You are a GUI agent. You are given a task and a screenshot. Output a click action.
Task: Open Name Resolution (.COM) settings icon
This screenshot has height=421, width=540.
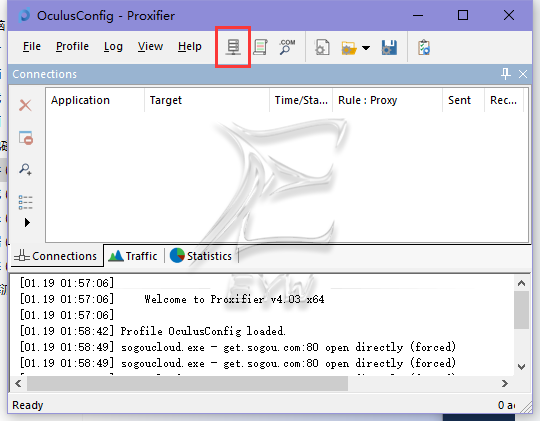[x=287, y=47]
